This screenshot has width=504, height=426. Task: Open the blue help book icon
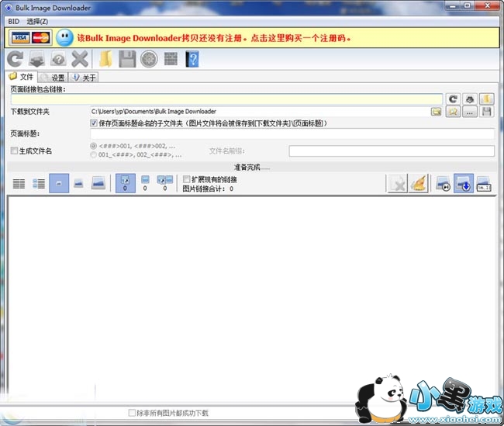tap(192, 59)
